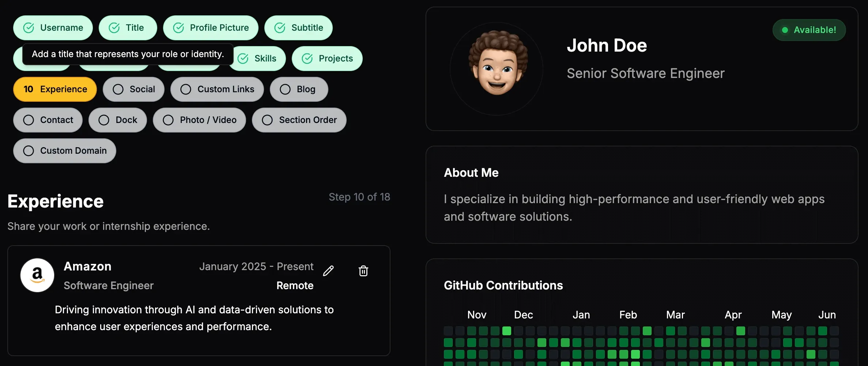
Task: Jump to Photo / Video step
Action: pos(199,120)
